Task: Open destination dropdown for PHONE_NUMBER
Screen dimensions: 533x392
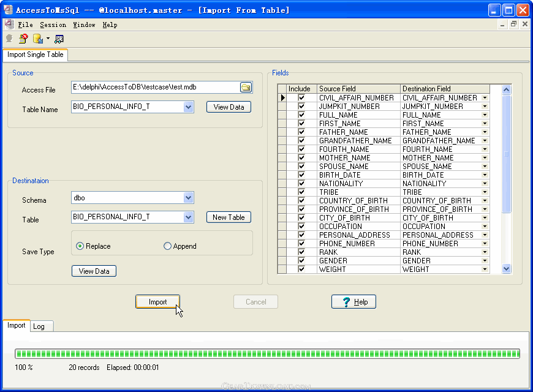Action: 485,244
